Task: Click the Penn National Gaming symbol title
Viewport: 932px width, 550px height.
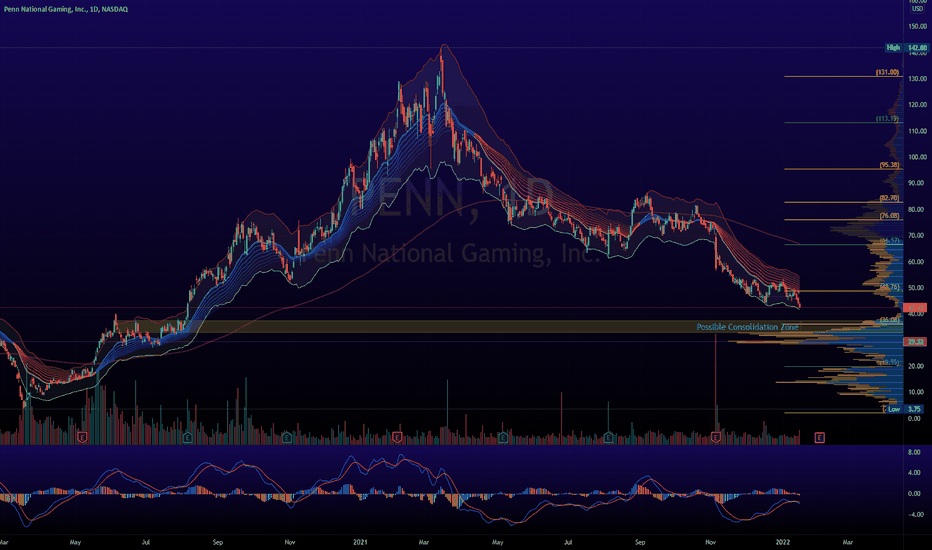Action: pos(65,9)
